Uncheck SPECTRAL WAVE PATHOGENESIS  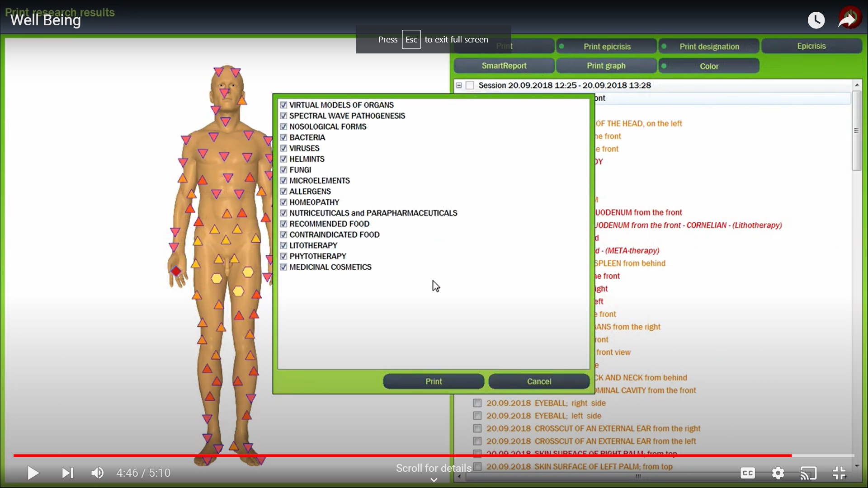click(x=283, y=116)
